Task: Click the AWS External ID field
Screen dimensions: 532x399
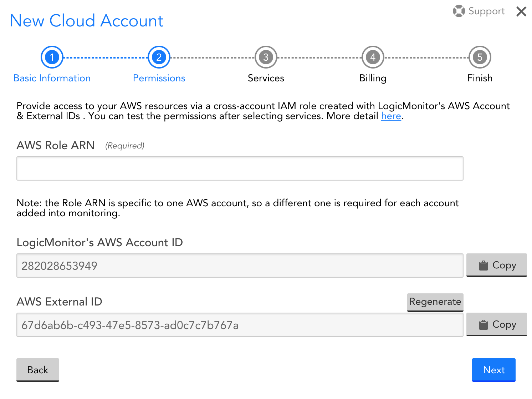Action: tap(240, 325)
